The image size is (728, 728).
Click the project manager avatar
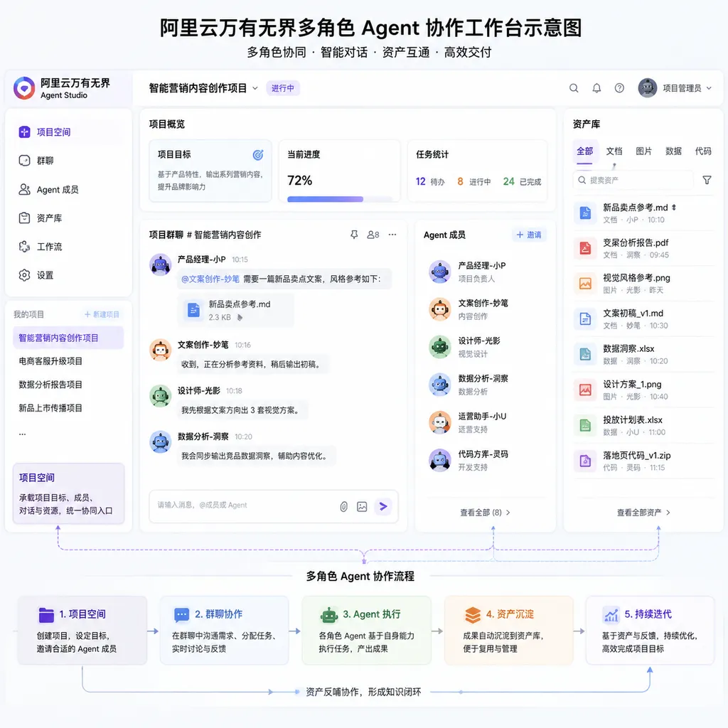647,87
